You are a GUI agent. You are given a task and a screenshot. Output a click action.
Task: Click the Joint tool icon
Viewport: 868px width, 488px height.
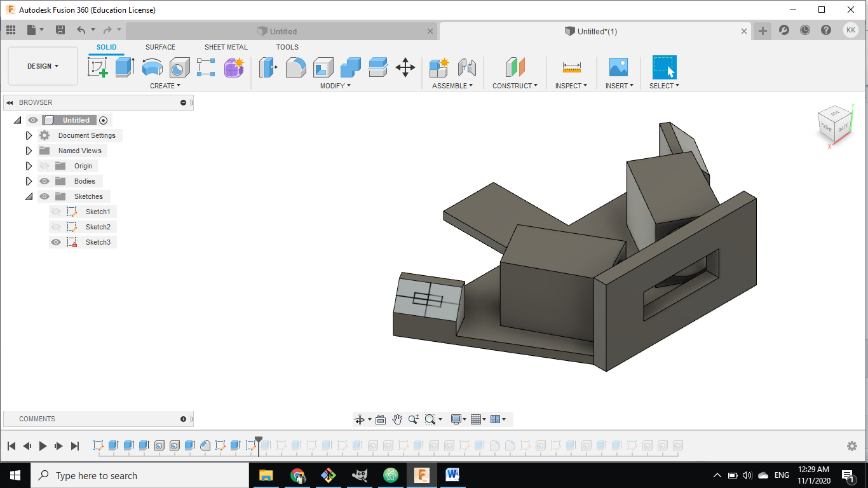467,67
